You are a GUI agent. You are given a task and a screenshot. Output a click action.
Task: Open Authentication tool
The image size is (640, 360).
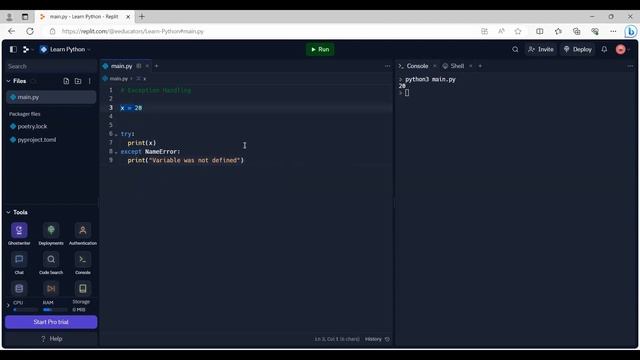[x=83, y=233]
